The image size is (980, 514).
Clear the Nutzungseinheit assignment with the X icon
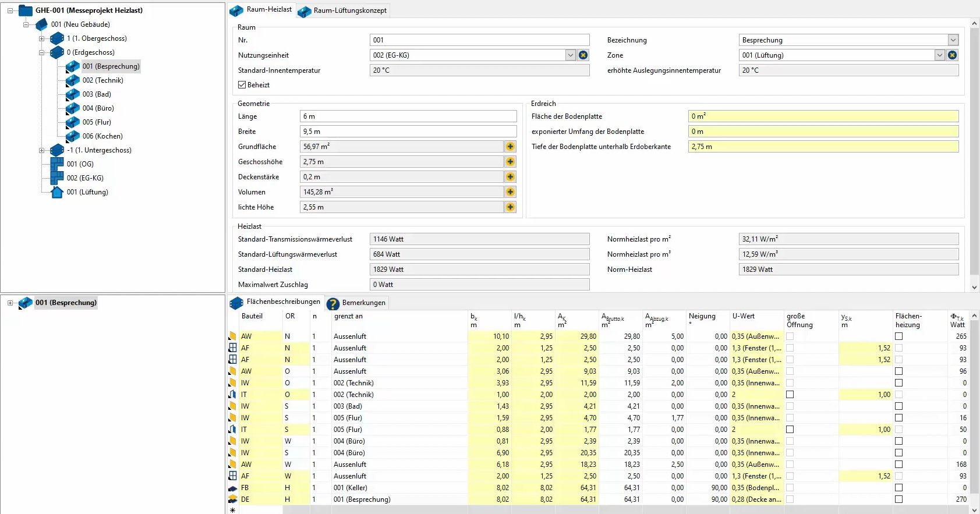pos(583,55)
